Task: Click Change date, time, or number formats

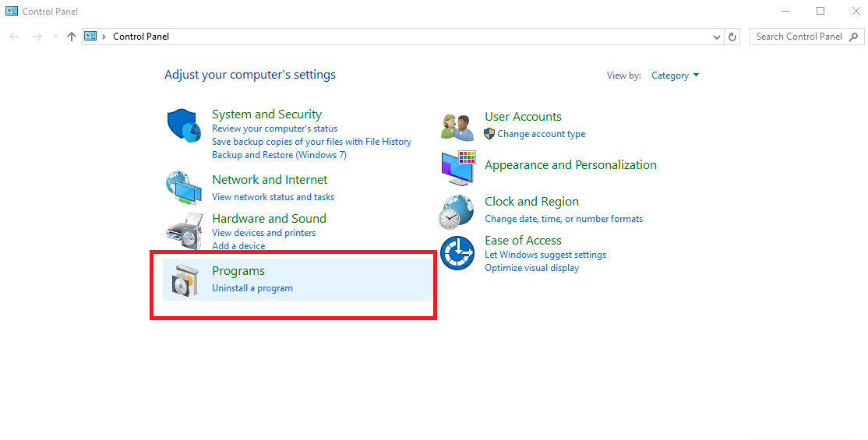Action: [563, 219]
